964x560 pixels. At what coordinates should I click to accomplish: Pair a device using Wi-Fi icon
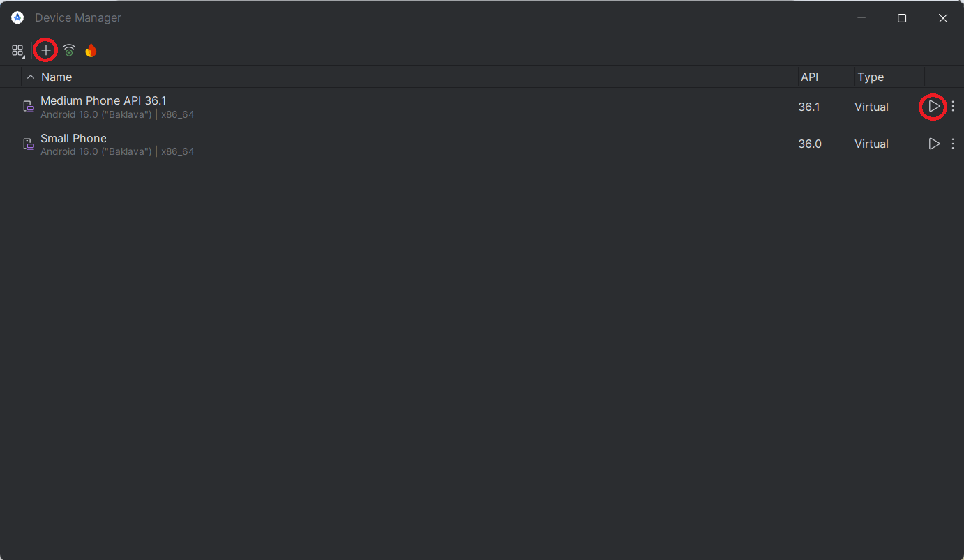tap(68, 50)
